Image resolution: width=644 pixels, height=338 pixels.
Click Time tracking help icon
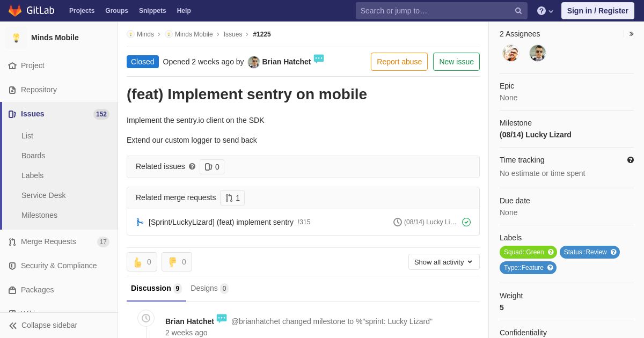pos(631,160)
